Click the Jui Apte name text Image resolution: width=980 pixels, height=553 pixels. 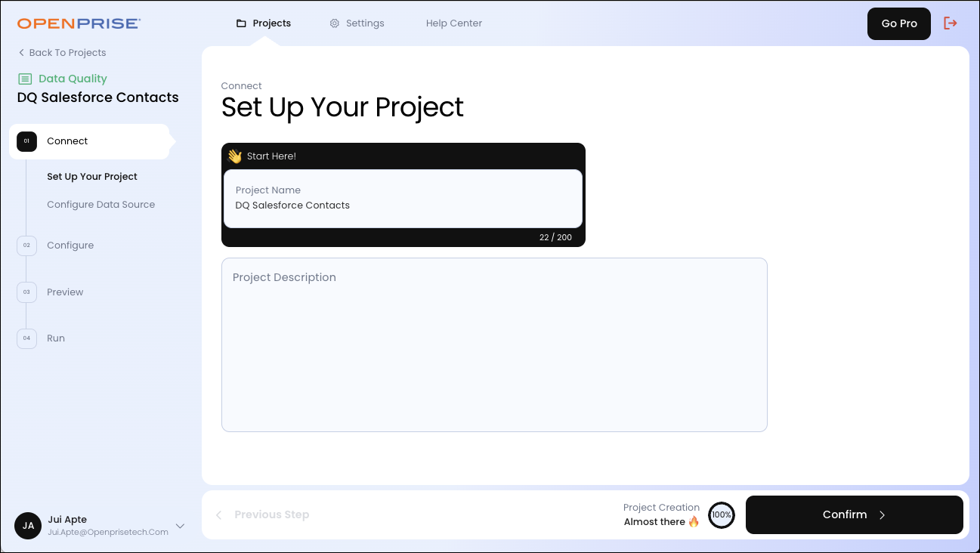(67, 520)
